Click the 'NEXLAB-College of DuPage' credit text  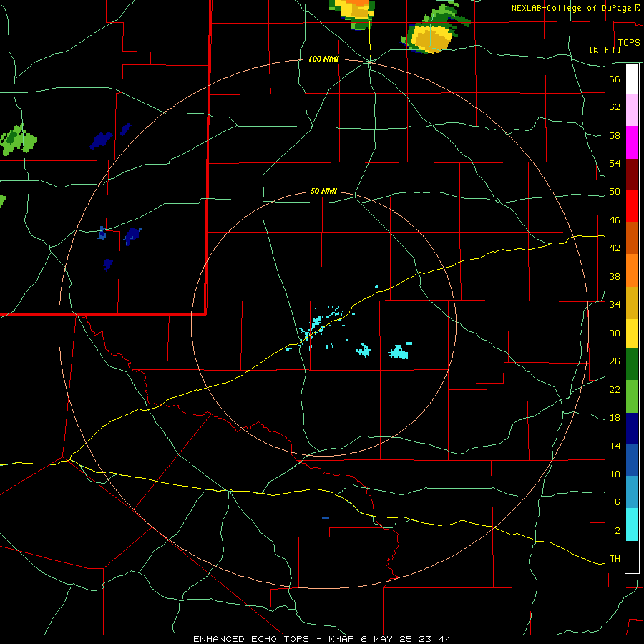[571, 8]
